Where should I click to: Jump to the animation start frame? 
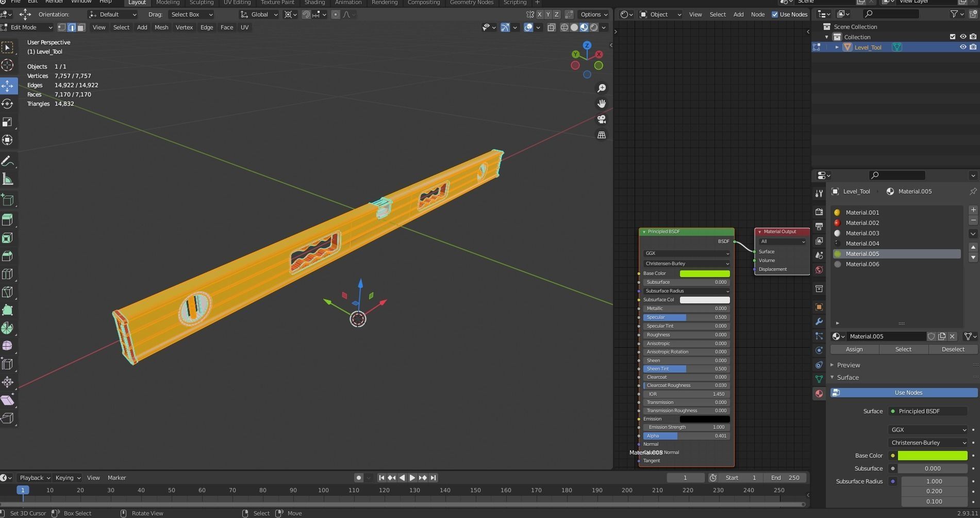[x=381, y=478]
